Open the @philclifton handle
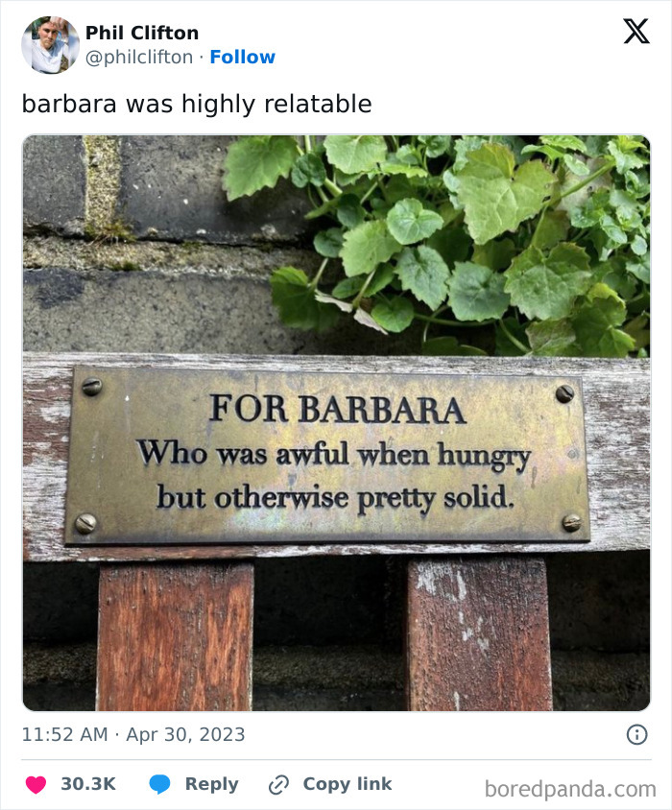The height and width of the screenshot is (810, 672). point(141,57)
